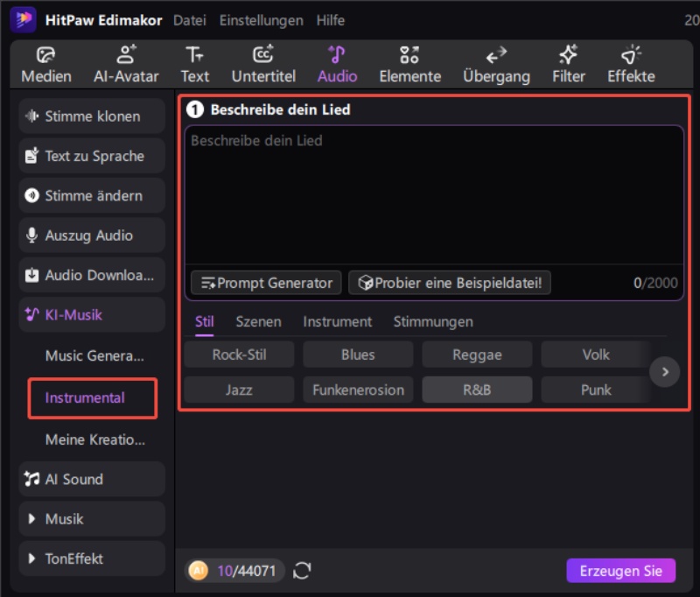Select the Rock-Stil style tag
Viewport: 700px width, 597px height.
(x=239, y=355)
